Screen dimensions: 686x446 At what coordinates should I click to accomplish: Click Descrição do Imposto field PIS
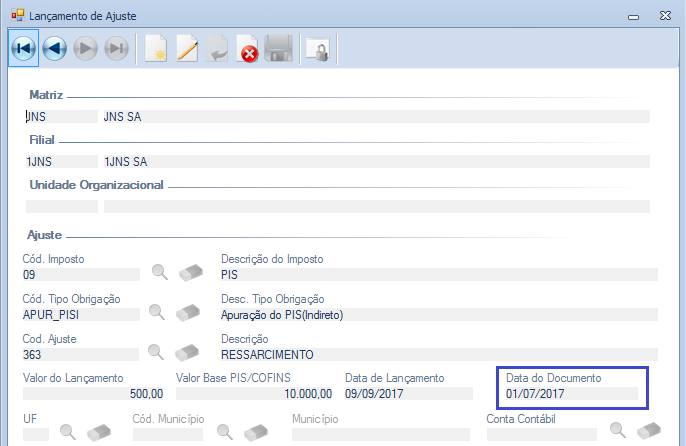439,274
